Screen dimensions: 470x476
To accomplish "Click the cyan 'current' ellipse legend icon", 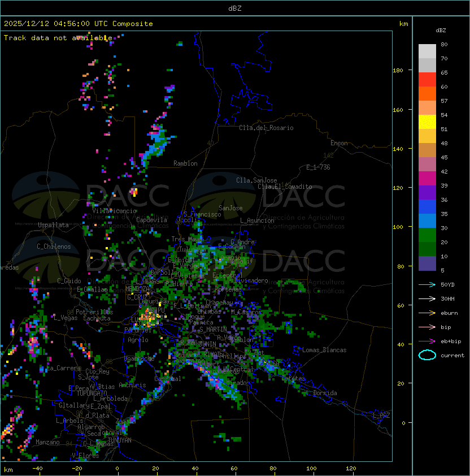I will [427, 355].
